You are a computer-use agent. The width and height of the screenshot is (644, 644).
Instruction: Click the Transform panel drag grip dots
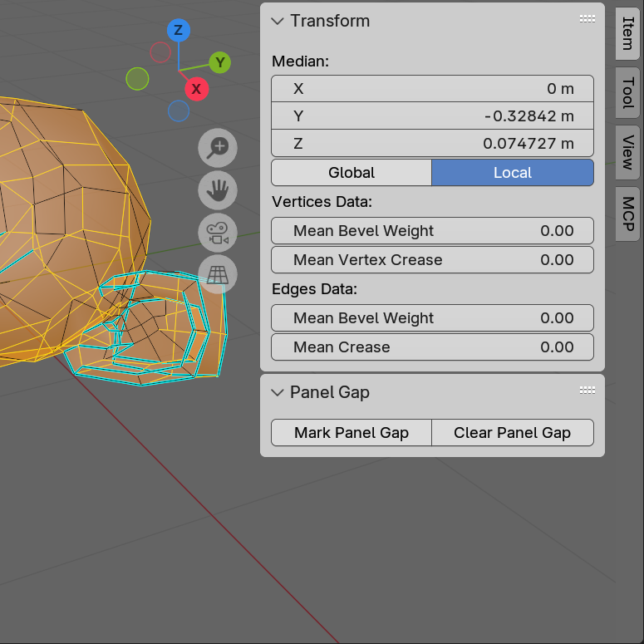(x=587, y=20)
